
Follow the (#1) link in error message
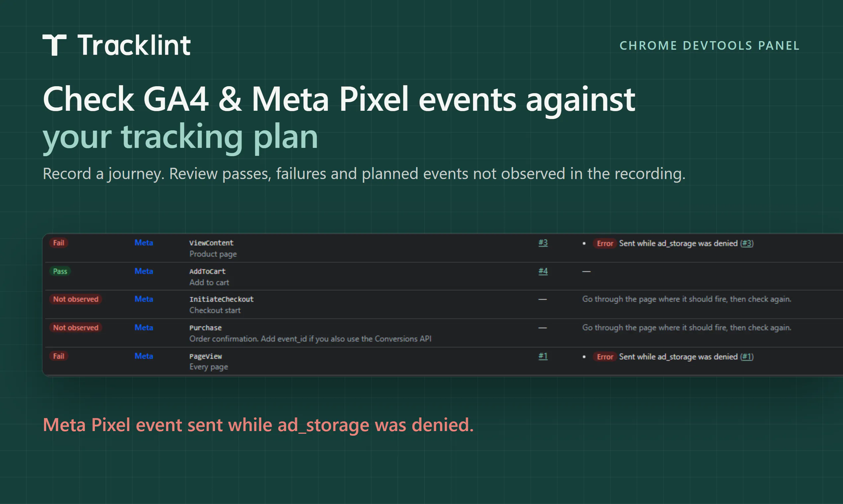point(747,357)
